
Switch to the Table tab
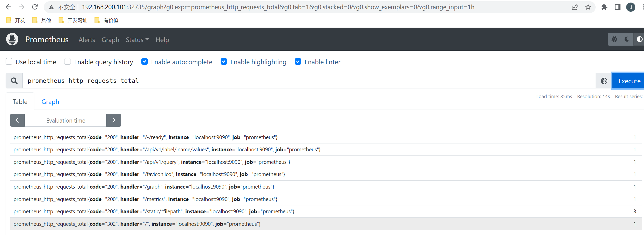(20, 102)
